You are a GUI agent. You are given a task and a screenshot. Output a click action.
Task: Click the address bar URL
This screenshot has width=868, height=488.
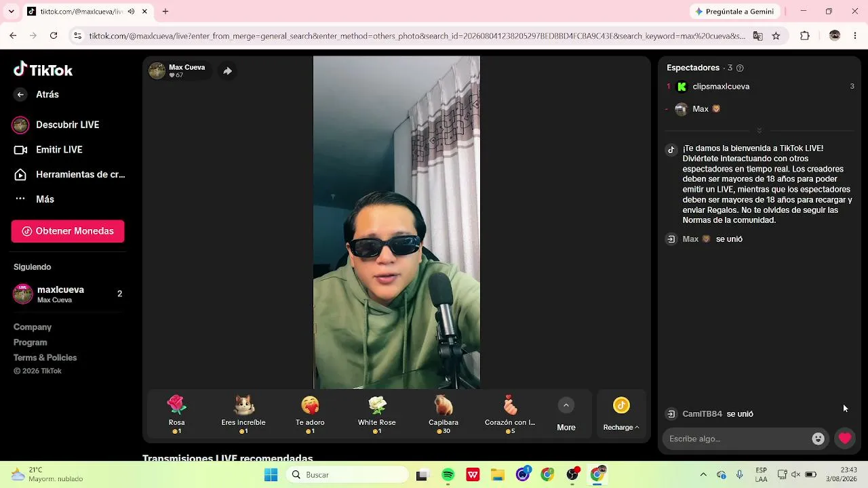[417, 36]
